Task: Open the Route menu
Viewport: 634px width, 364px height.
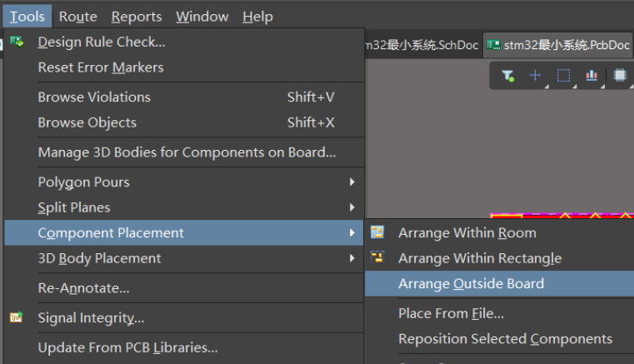Action: 78,17
